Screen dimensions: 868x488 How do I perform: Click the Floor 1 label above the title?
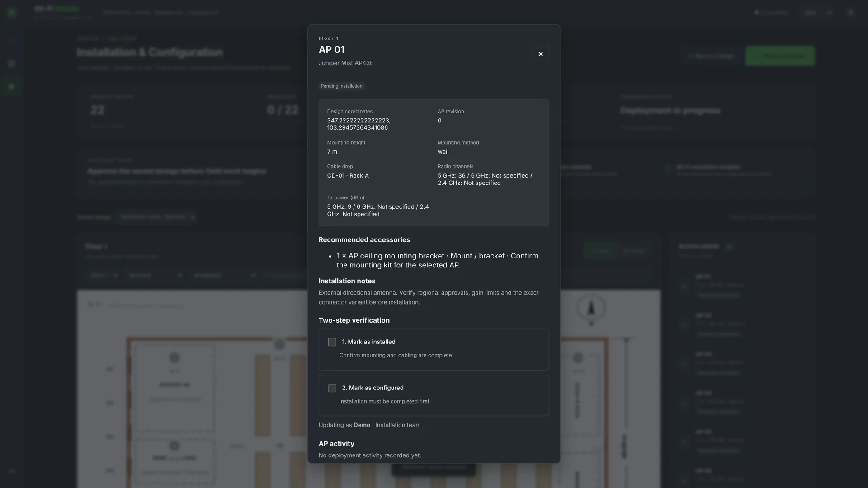pos(329,38)
